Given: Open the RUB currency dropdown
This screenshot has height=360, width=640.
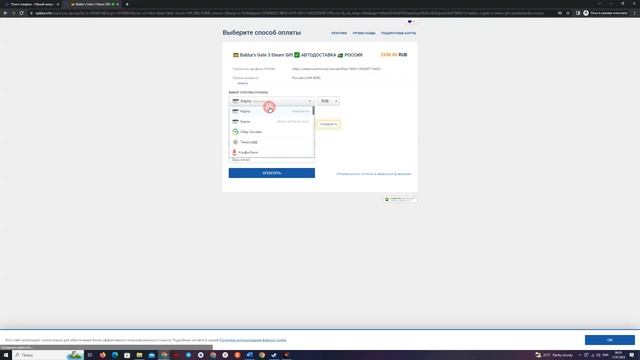Looking at the screenshot, I should pos(329,101).
